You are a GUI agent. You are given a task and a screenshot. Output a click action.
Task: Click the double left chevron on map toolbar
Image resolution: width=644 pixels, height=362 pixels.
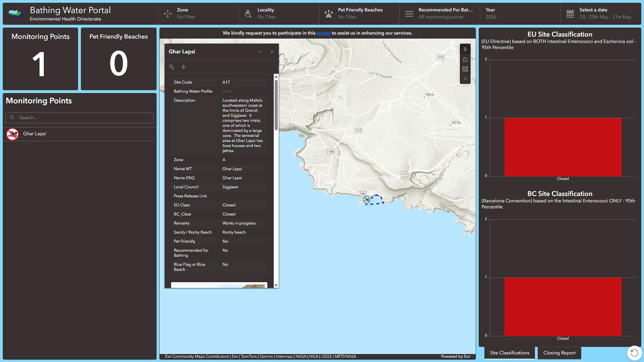pos(465,79)
